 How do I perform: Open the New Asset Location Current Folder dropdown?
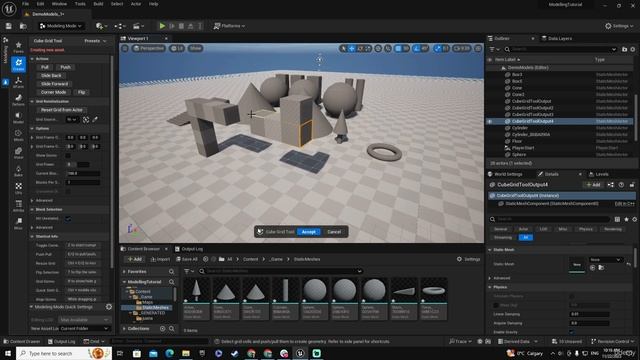click(x=84, y=328)
